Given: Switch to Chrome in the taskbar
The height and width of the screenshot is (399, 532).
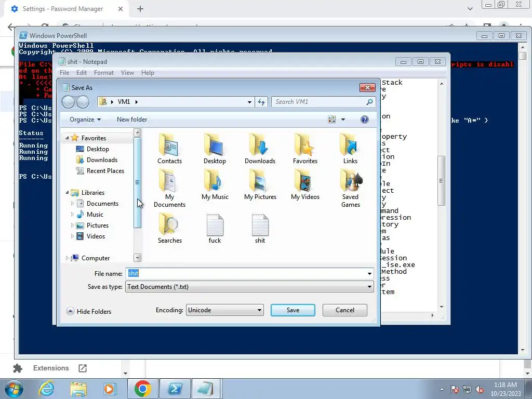Looking at the screenshot, I should point(142,389).
